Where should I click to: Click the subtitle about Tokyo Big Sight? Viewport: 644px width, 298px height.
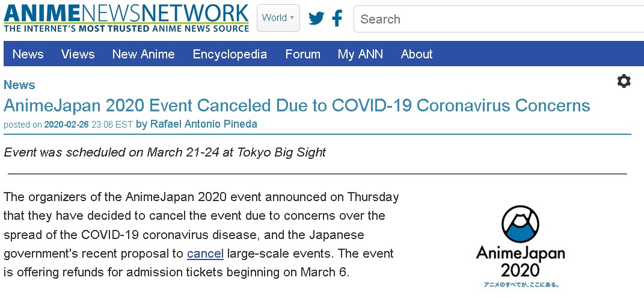pyautogui.click(x=165, y=152)
